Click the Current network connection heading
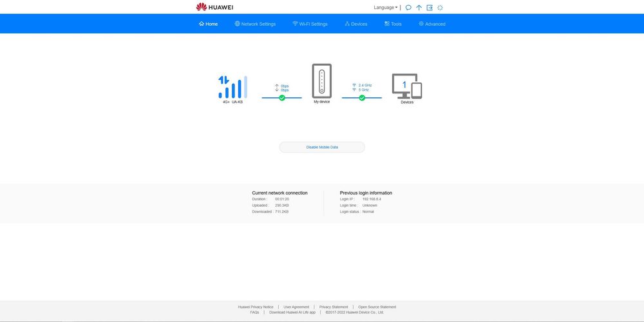 pyautogui.click(x=279, y=193)
